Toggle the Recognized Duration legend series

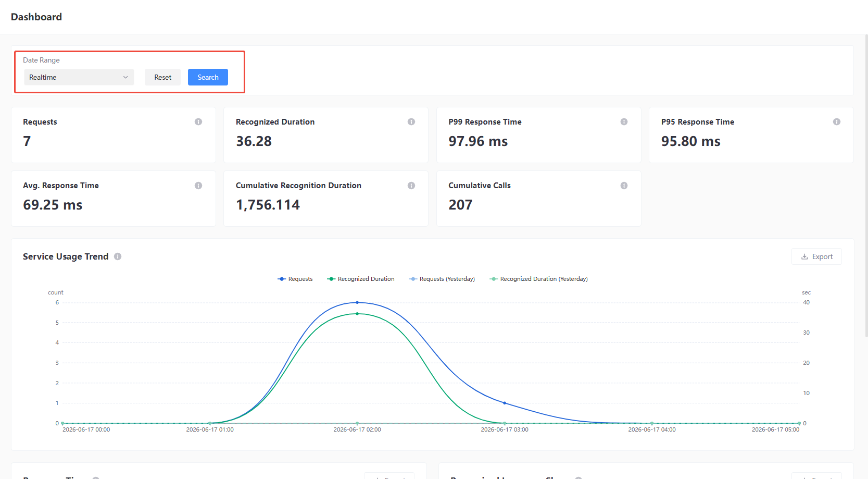(x=361, y=279)
